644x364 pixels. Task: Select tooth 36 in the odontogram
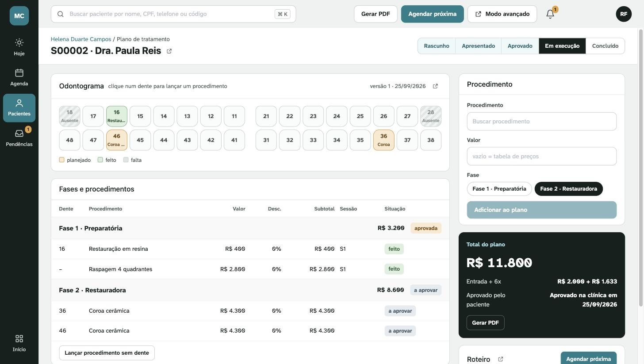(x=383, y=140)
